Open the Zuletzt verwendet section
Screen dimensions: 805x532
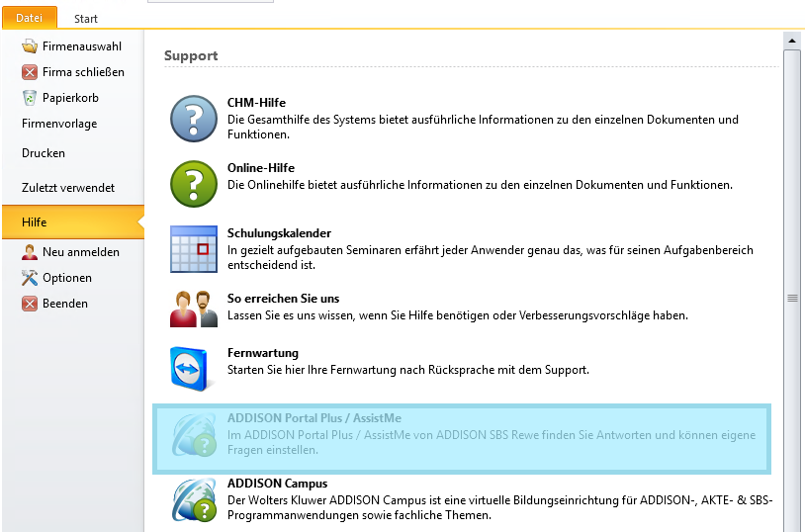68,188
